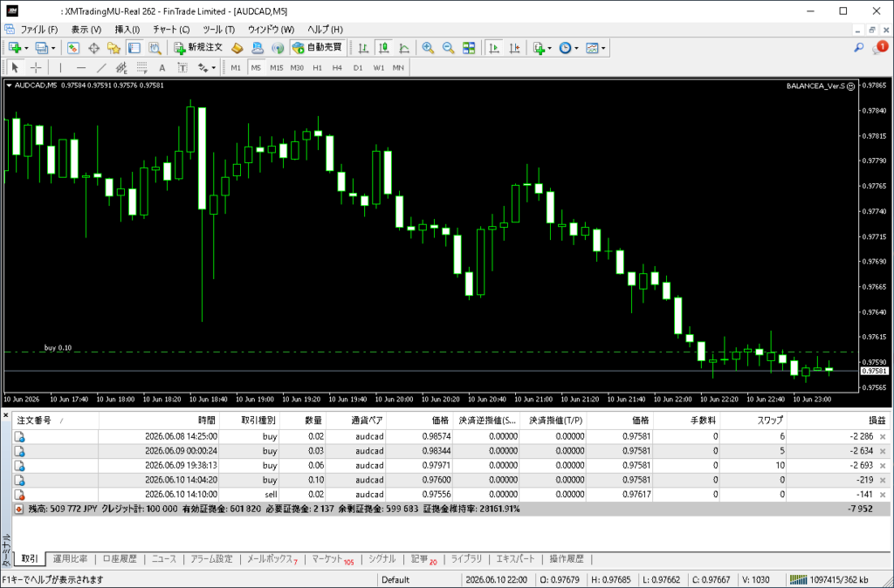Open the Strategy Tester magnifier icon
The width and height of the screenshot is (894, 588).
click(x=155, y=48)
